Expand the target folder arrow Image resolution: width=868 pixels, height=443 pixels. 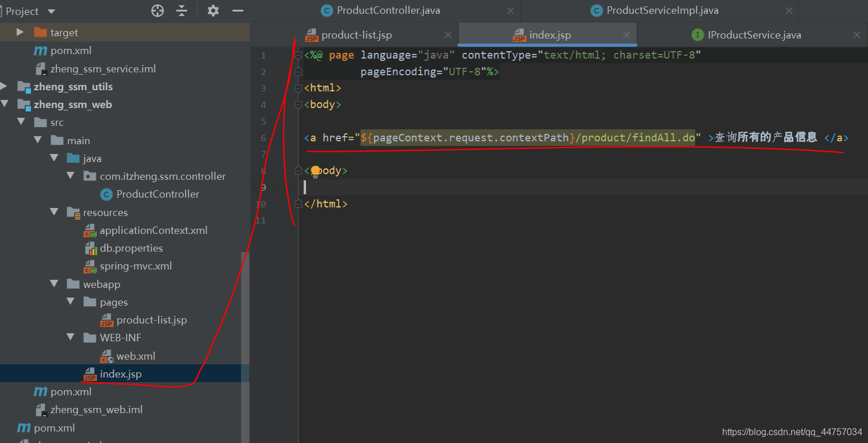coord(21,32)
